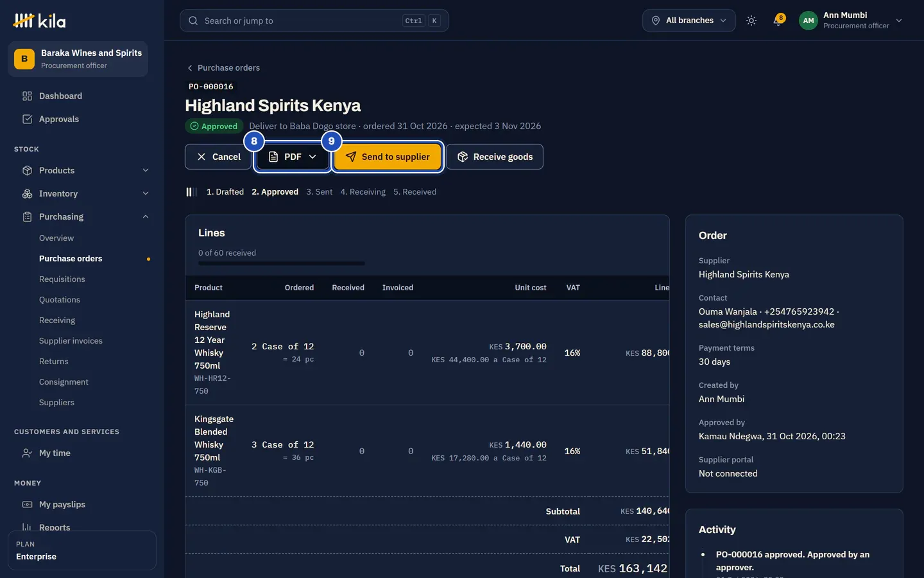Focus the Search or jump to field
Screen dimensions: 924x578
click(x=314, y=21)
